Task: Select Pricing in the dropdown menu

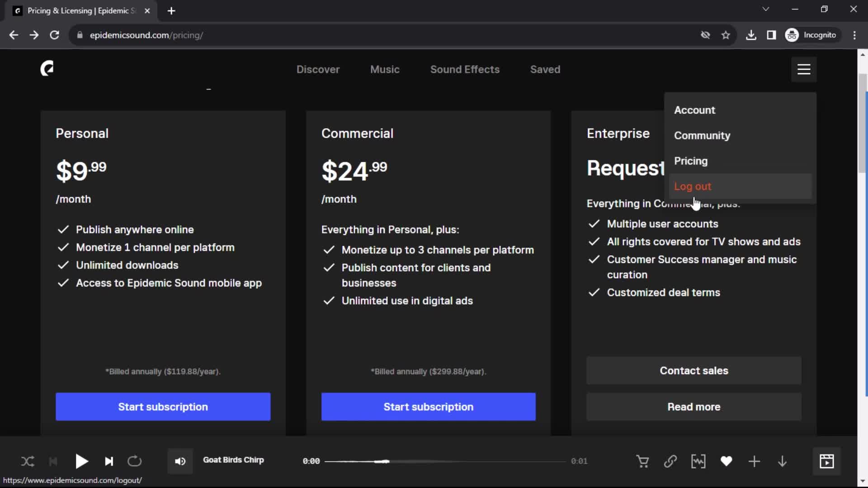Action: [740, 161]
